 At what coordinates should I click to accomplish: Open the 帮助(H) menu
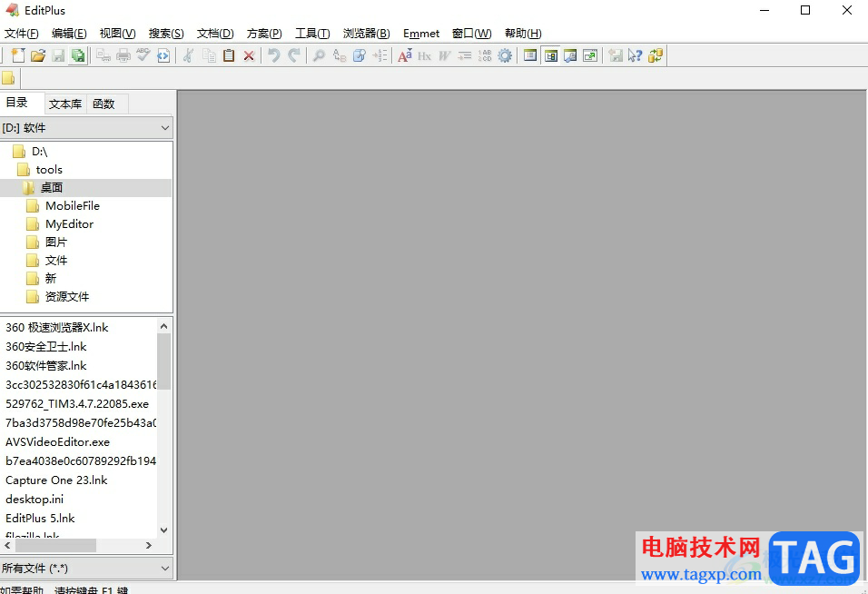tap(523, 34)
